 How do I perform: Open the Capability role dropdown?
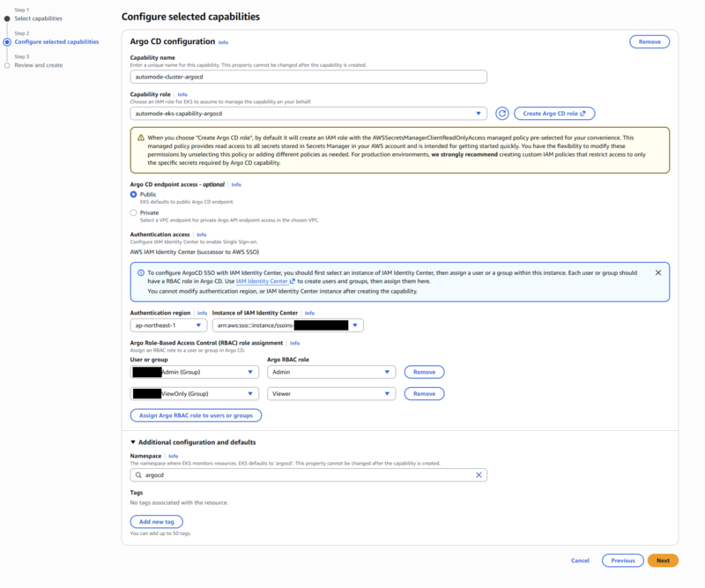click(308, 114)
